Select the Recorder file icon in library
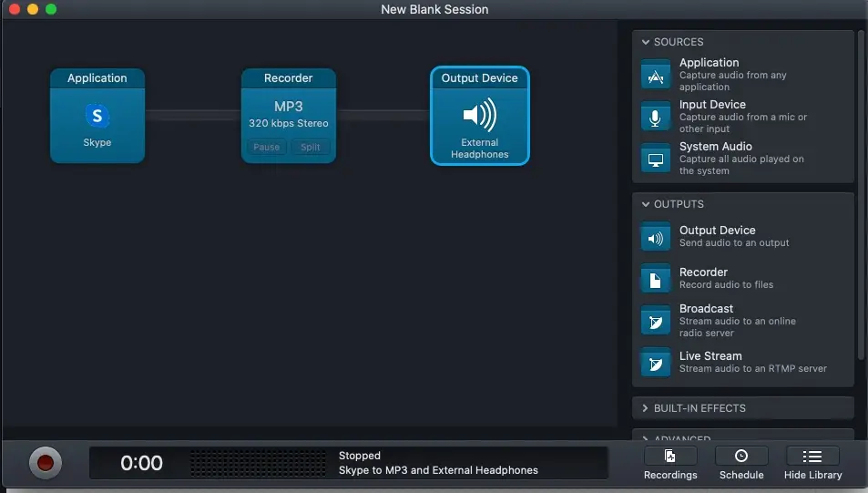Image resolution: width=868 pixels, height=493 pixels. point(656,278)
